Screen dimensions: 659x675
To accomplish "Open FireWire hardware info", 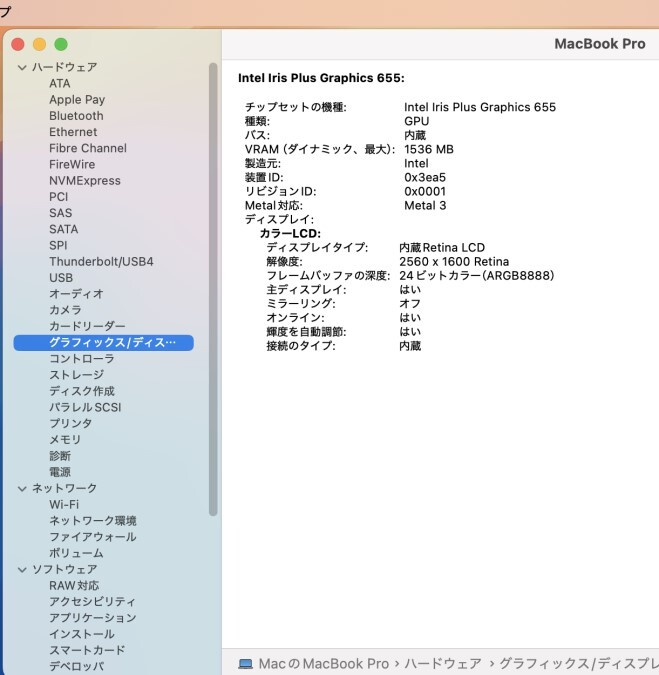I will click(72, 164).
